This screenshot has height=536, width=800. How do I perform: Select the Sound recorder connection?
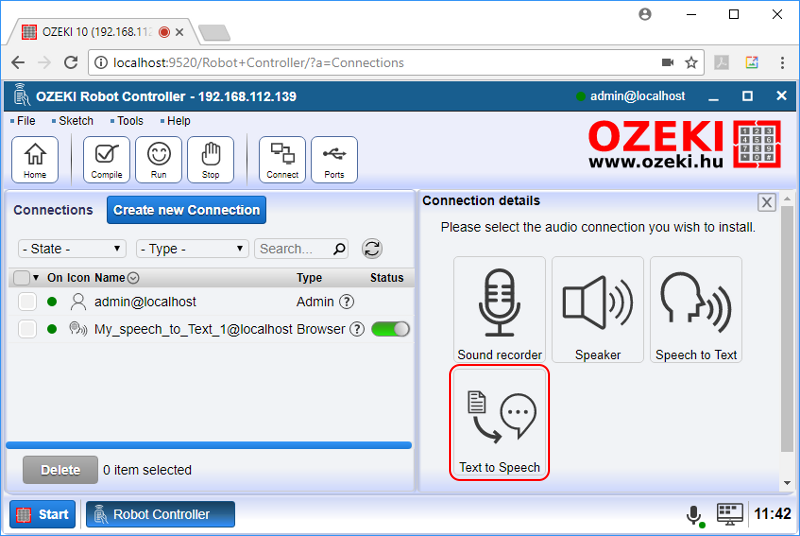(x=499, y=310)
